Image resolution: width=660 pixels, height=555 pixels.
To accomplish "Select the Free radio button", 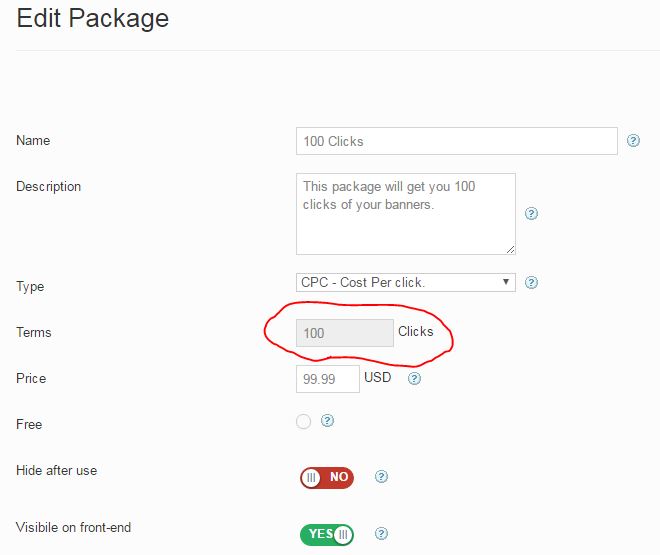I will [x=303, y=421].
